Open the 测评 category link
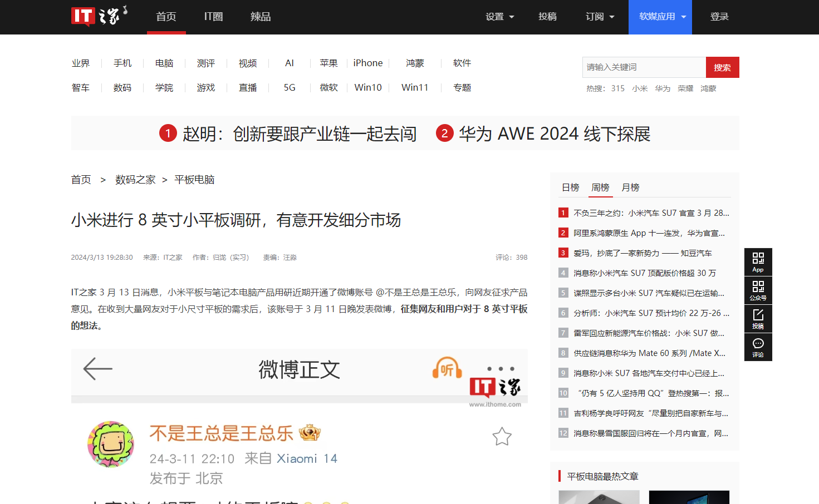Image resolution: width=819 pixels, height=504 pixels. 206,63
